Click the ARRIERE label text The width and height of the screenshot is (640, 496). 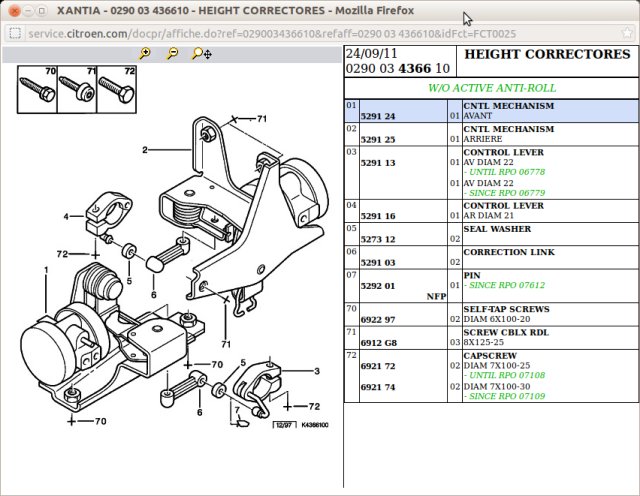(482, 139)
